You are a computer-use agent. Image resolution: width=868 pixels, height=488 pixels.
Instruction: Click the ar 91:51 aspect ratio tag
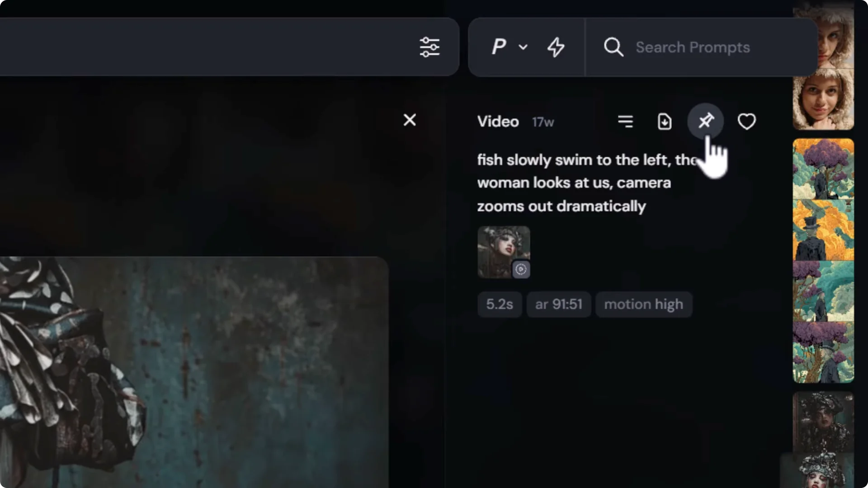coord(559,304)
